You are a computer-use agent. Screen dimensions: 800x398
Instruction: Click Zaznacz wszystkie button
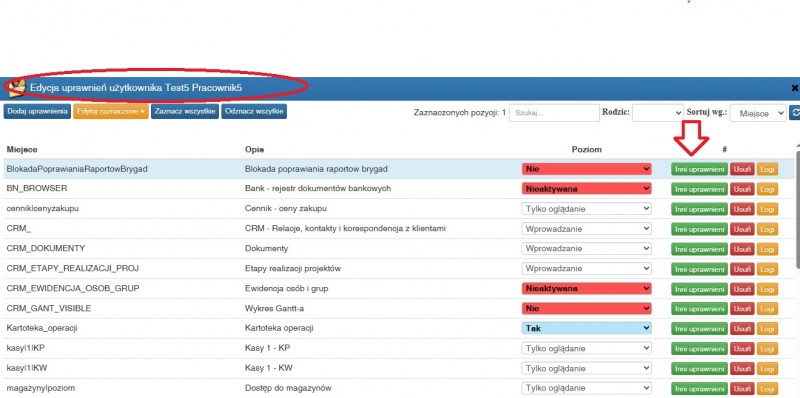(x=185, y=112)
